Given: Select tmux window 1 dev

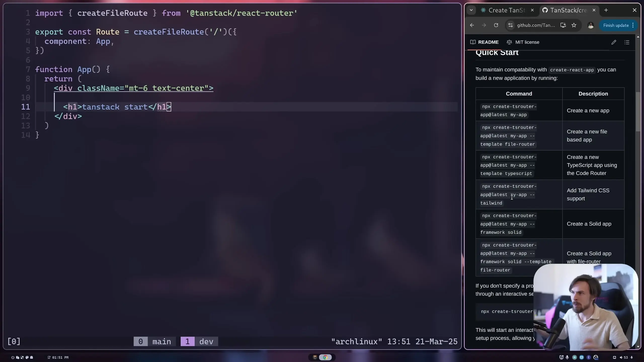Looking at the screenshot, I should coord(199,341).
